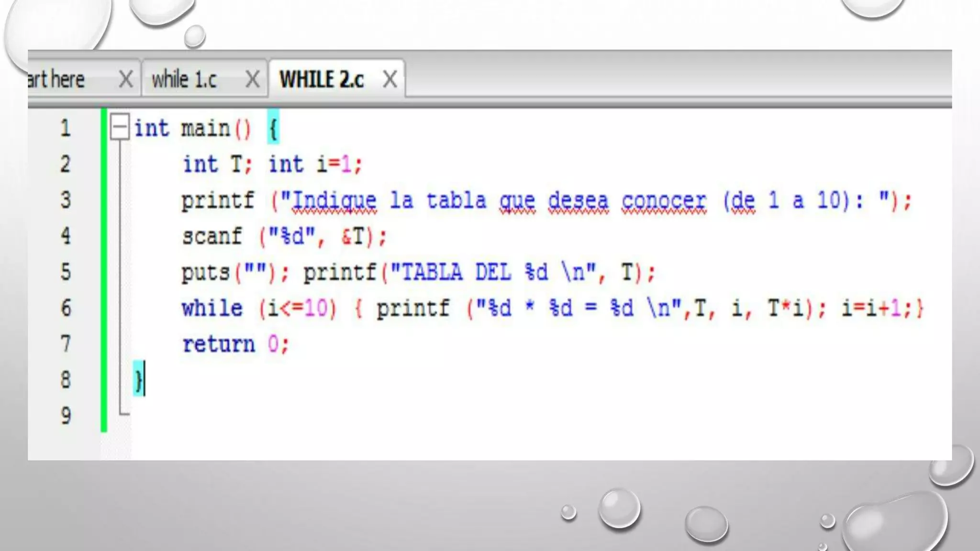980x551 pixels.
Task: Close the Start here tab
Action: 126,79
